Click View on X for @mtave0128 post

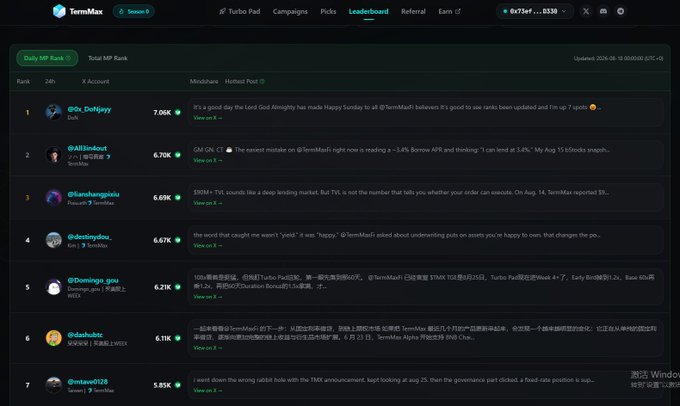(208, 390)
